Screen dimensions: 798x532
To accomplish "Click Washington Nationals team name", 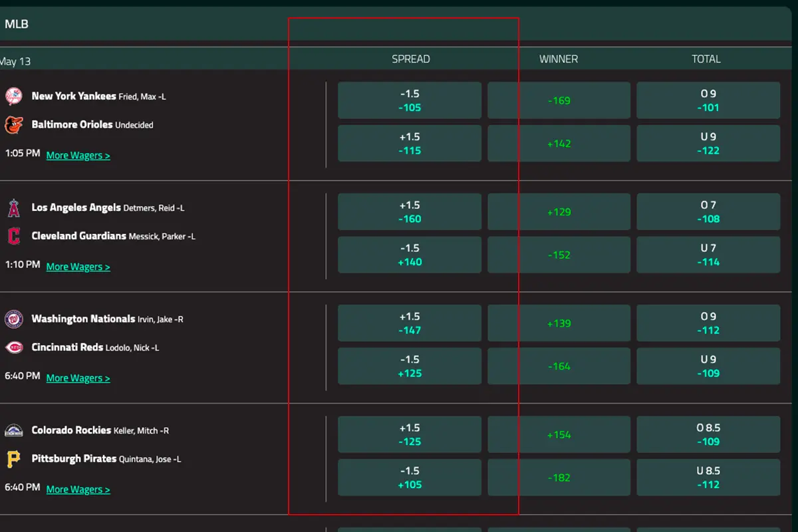I will [x=83, y=319].
